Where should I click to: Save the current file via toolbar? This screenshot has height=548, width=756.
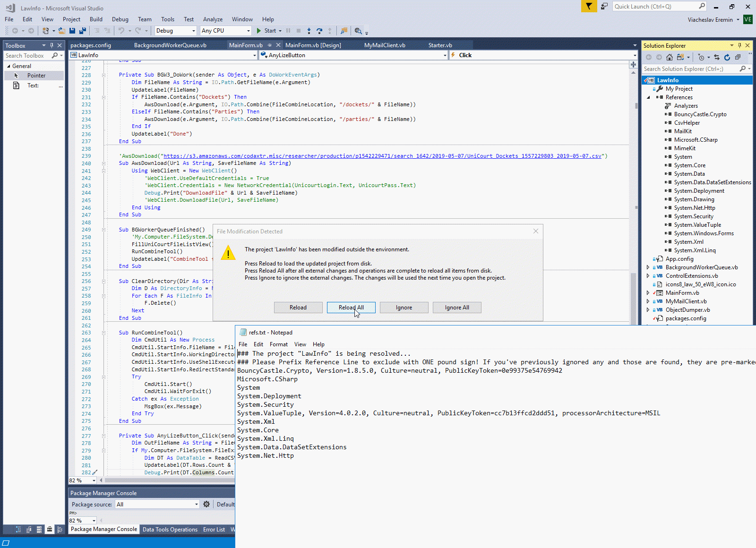tap(72, 31)
